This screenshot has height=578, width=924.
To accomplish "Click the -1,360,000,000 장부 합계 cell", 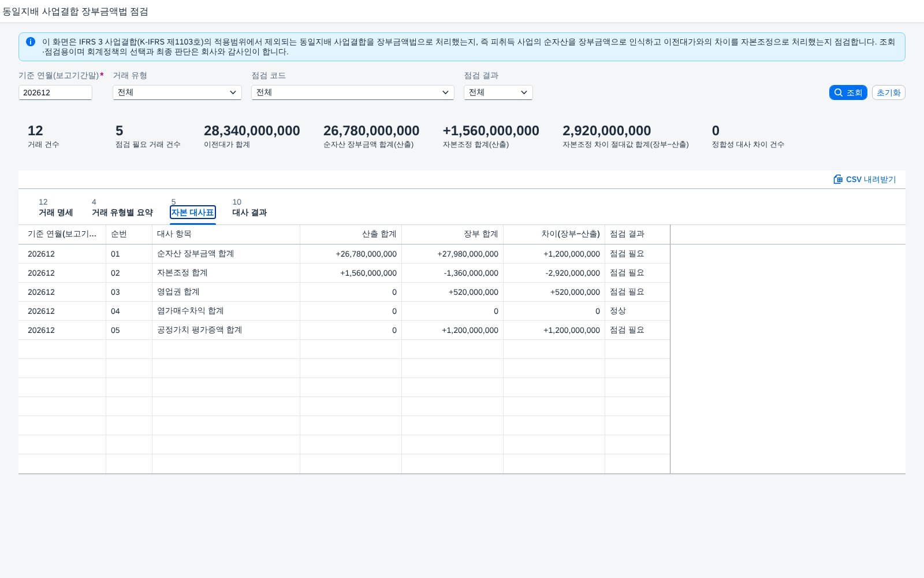I will tap(452, 273).
